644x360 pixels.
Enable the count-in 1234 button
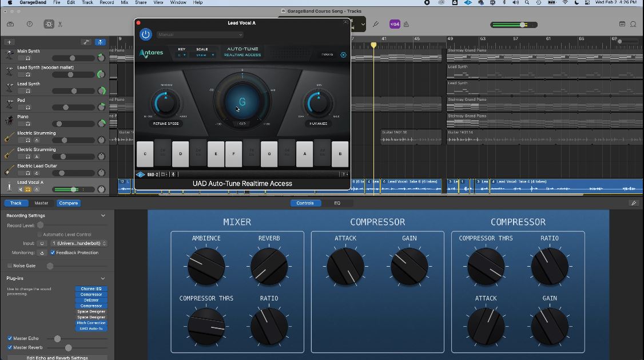click(395, 24)
